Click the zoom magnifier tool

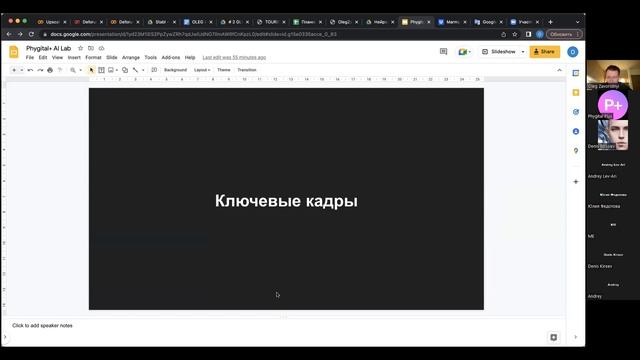click(x=73, y=70)
